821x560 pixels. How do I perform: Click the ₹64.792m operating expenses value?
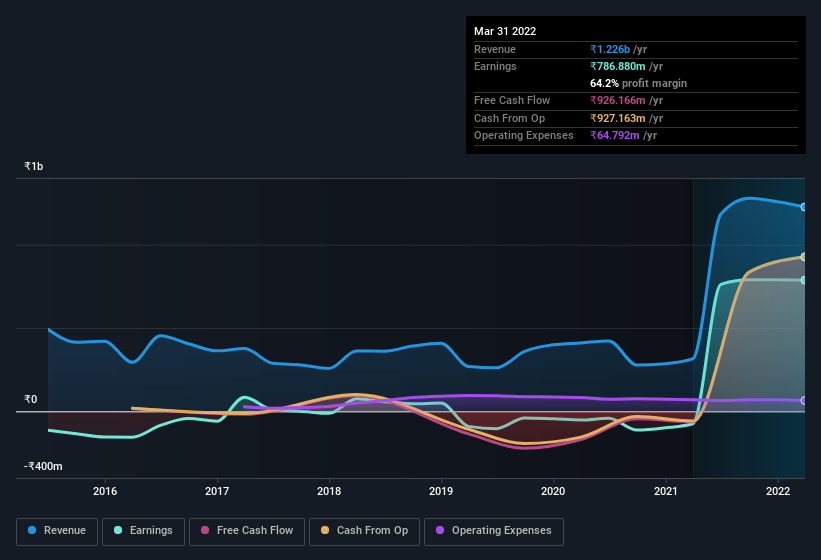(615, 136)
